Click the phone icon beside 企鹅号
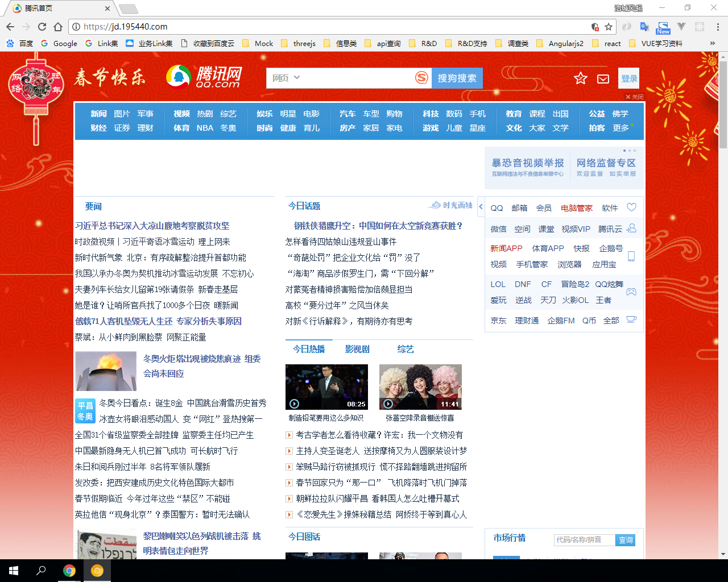 (x=631, y=256)
